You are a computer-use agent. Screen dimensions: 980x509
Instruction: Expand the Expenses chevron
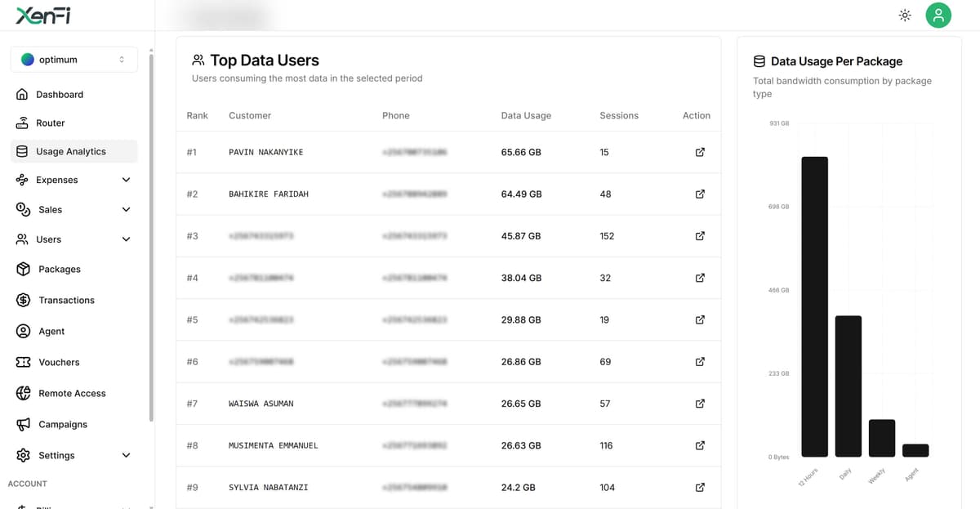click(x=126, y=180)
